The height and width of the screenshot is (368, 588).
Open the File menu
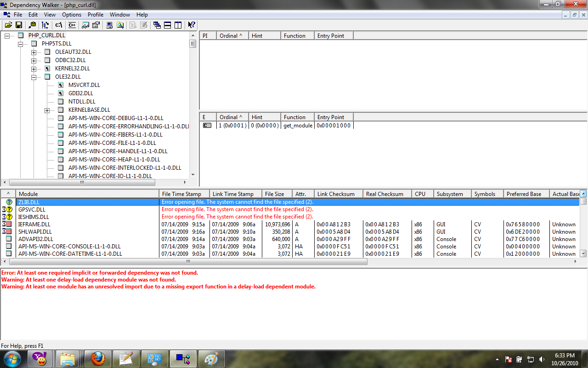[18, 15]
